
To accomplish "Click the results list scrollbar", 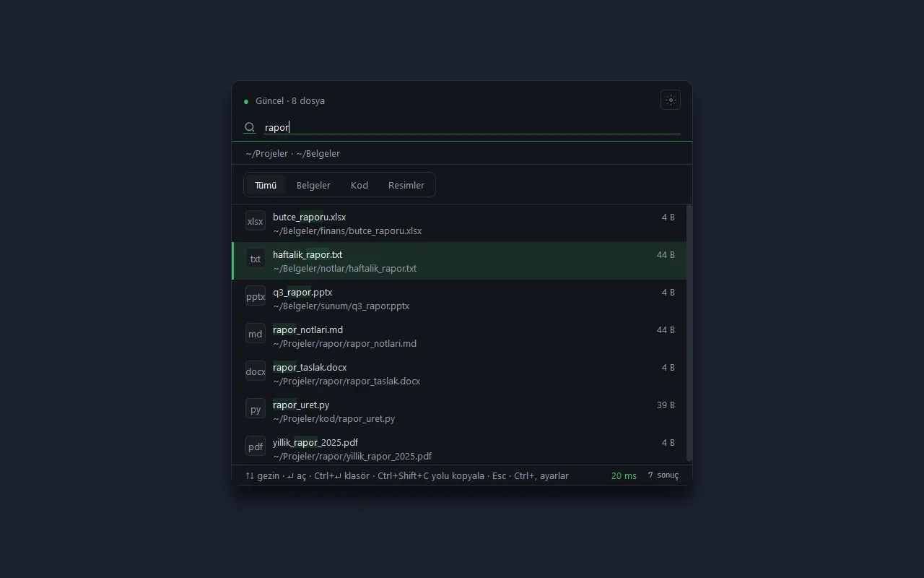I will 689,333.
